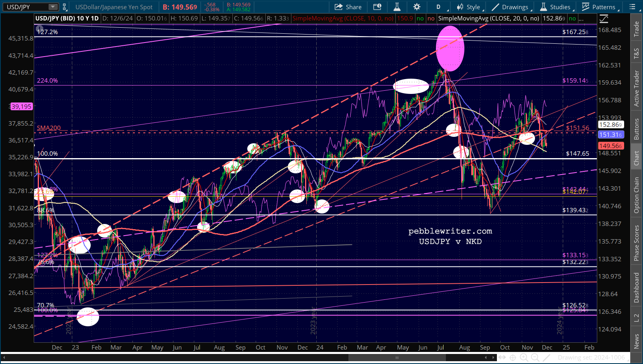
Task: Toggle the price axis scale curve icon
Action: [604, 18]
